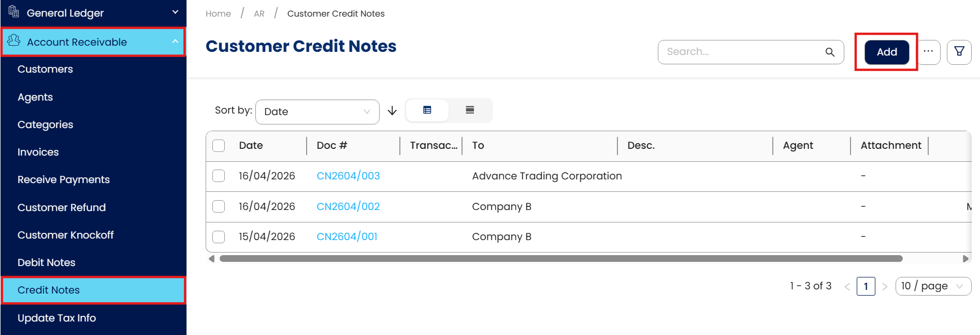Open credit note CN2604/002 link
980x335 pixels.
point(348,206)
